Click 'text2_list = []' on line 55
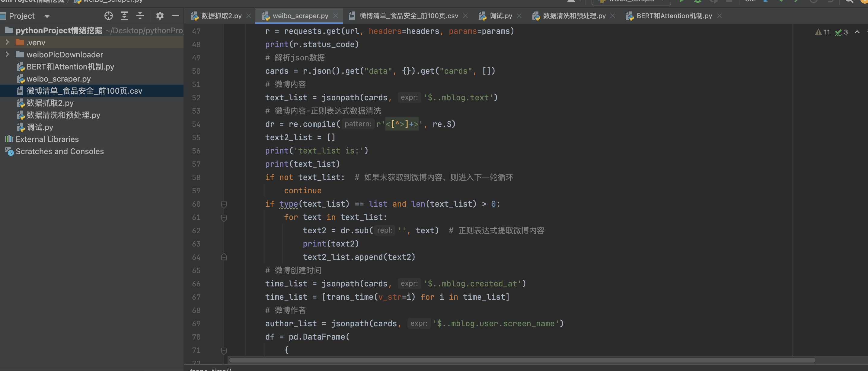Image resolution: width=868 pixels, height=371 pixels. click(300, 137)
